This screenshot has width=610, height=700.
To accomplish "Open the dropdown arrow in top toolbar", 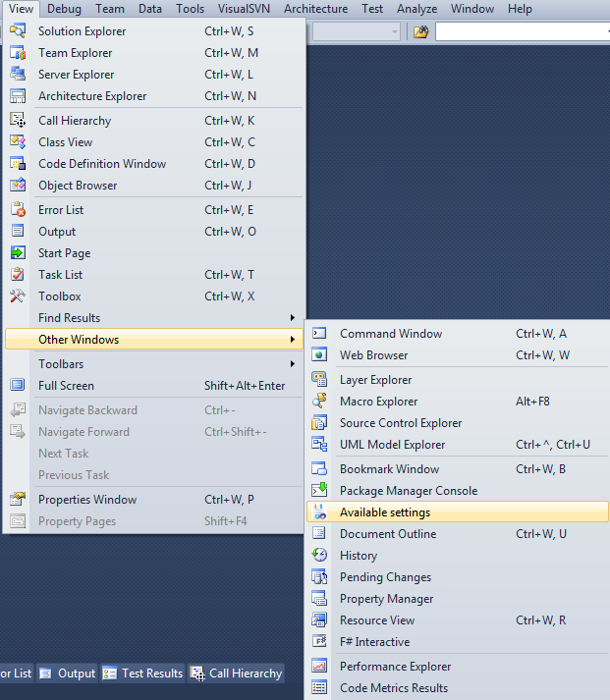I will click(395, 32).
